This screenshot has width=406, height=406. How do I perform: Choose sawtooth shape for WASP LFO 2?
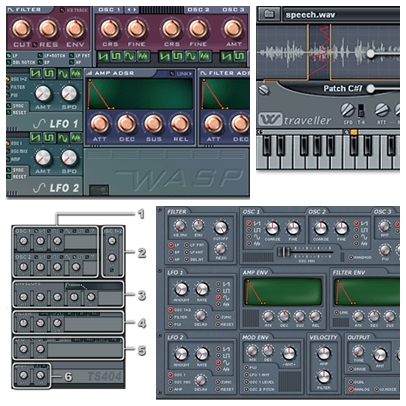click(36, 137)
